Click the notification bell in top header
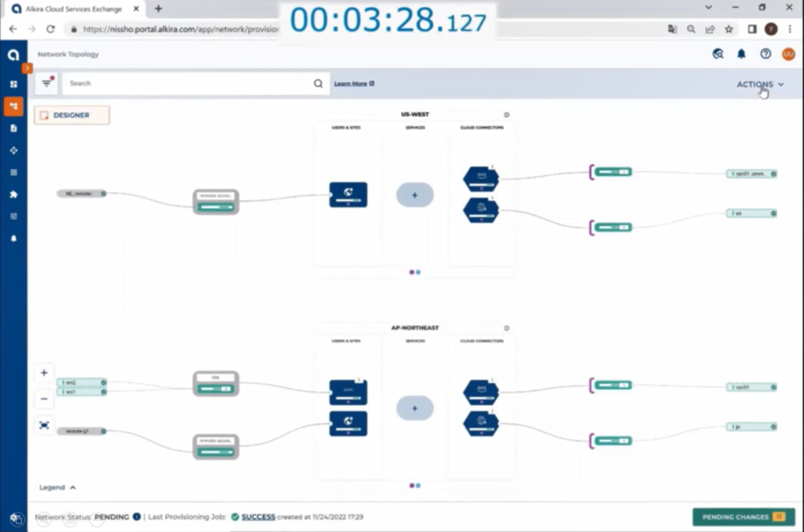The width and height of the screenshot is (804, 532). 741,54
